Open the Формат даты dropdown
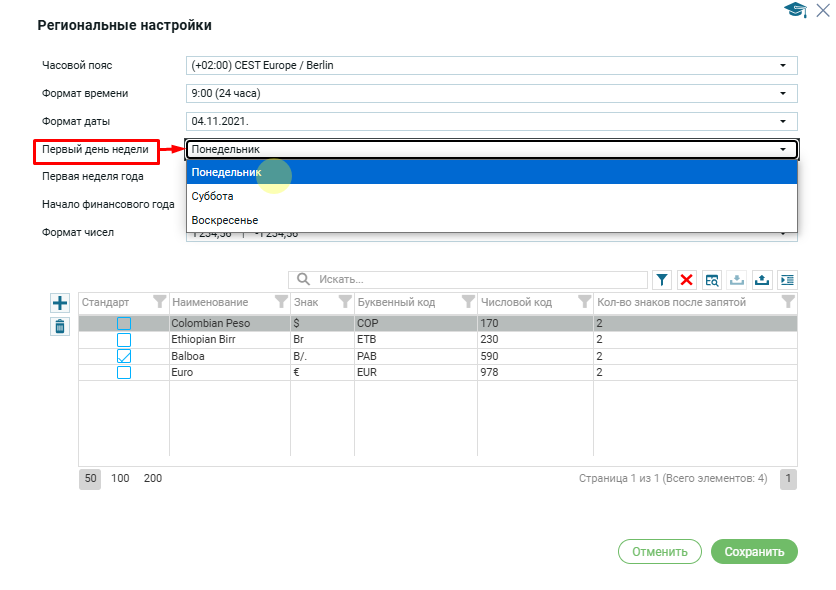This screenshot has height=590, width=836. pyautogui.click(x=491, y=121)
